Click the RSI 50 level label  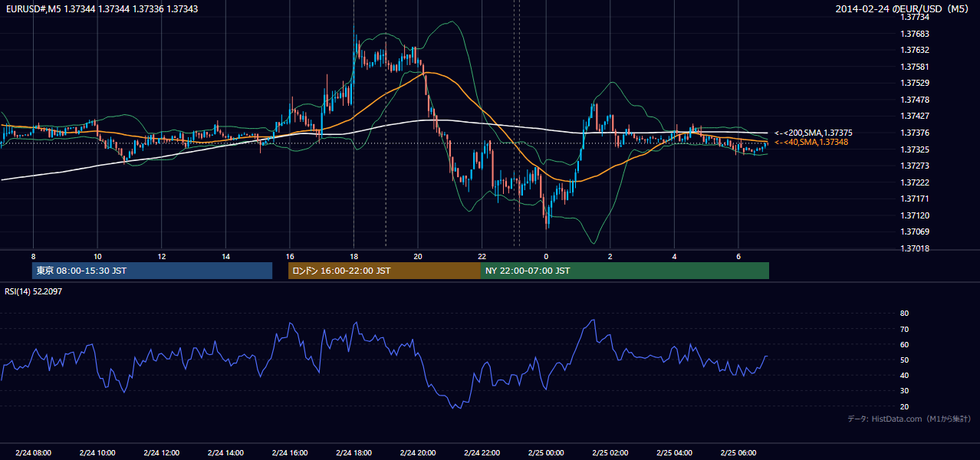tap(904, 360)
